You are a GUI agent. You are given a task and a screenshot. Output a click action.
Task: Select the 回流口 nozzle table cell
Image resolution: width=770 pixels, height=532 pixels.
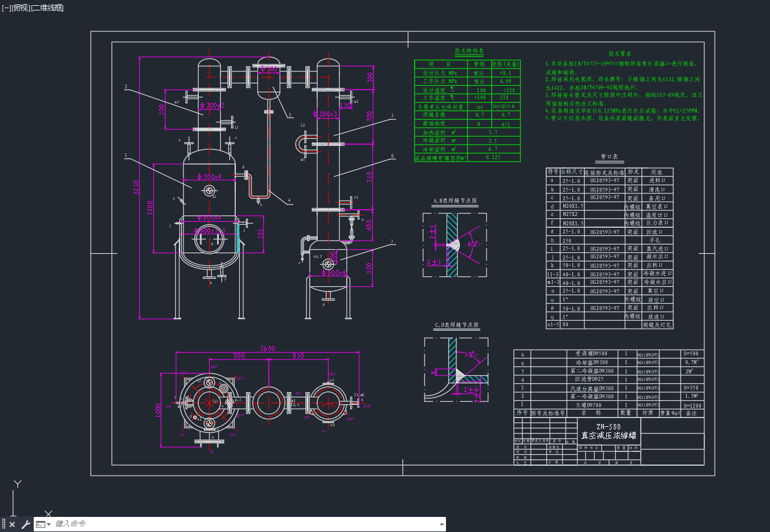[x=657, y=231]
